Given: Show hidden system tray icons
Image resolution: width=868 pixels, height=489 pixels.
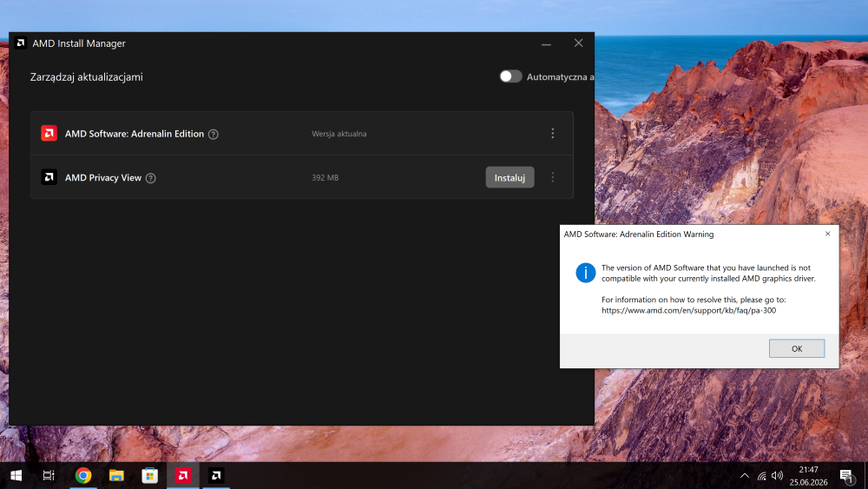Looking at the screenshot, I should tap(745, 475).
